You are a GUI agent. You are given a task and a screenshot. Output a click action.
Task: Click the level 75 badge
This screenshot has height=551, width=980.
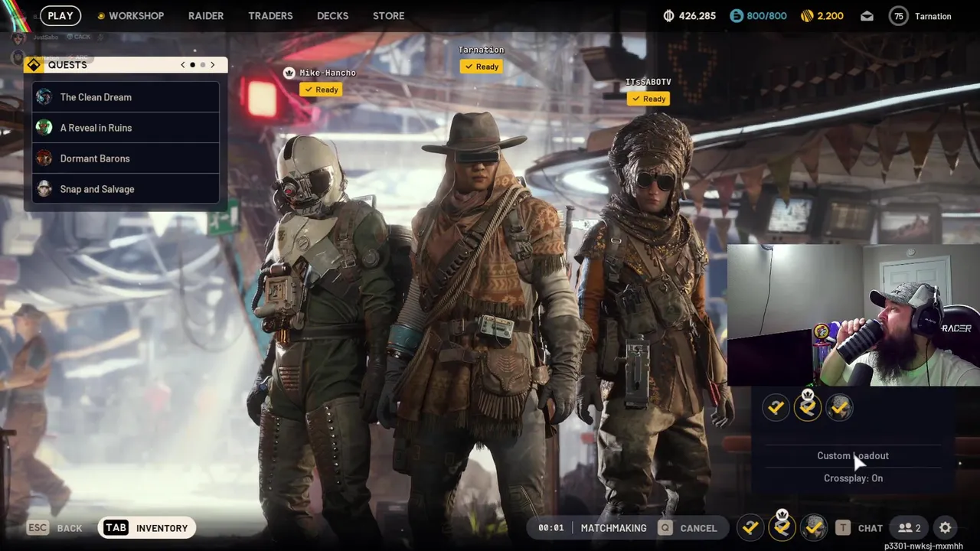click(x=899, y=16)
